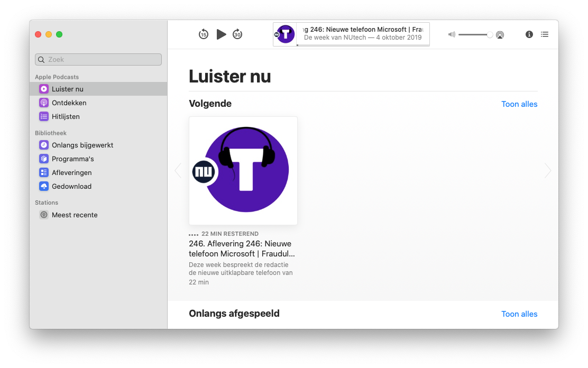Open AirPlay output options
Viewport: 588px width, 368px height.
500,35
